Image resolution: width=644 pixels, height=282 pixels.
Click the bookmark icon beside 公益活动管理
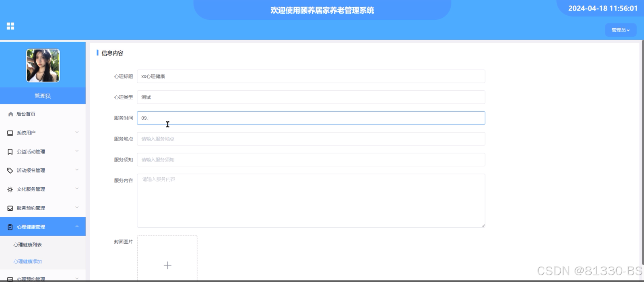tap(10, 152)
